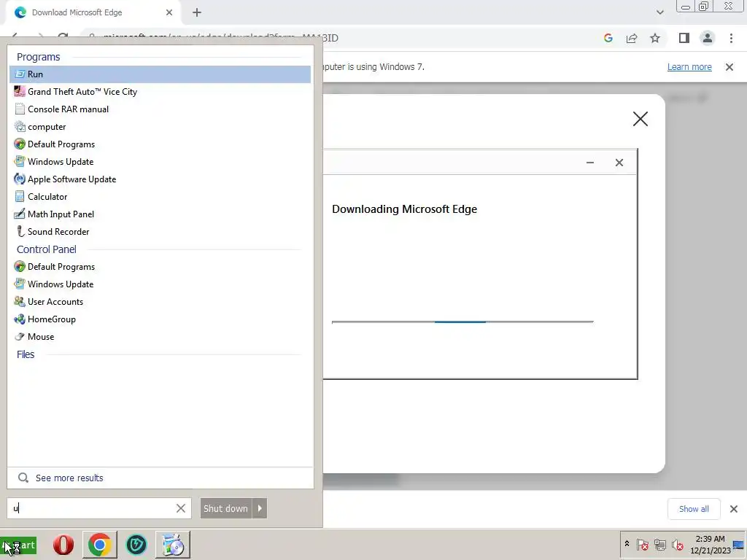Click the Control Panel category header

(46, 249)
